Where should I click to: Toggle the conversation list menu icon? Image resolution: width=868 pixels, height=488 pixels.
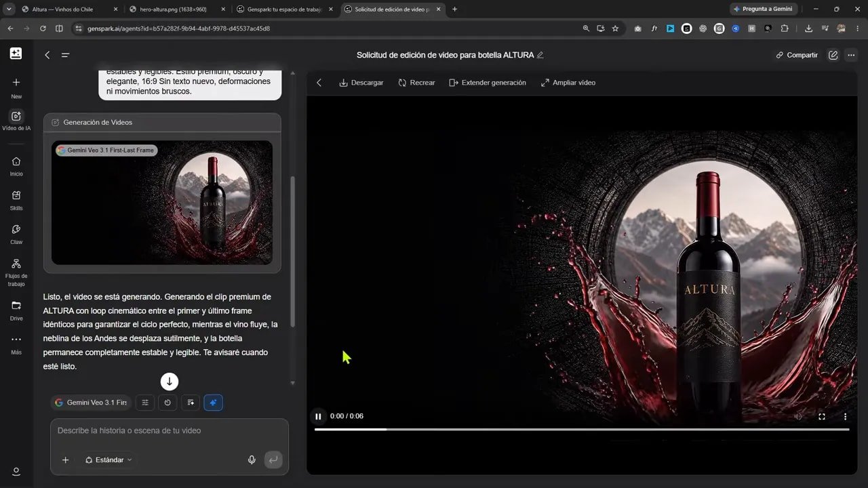point(66,55)
